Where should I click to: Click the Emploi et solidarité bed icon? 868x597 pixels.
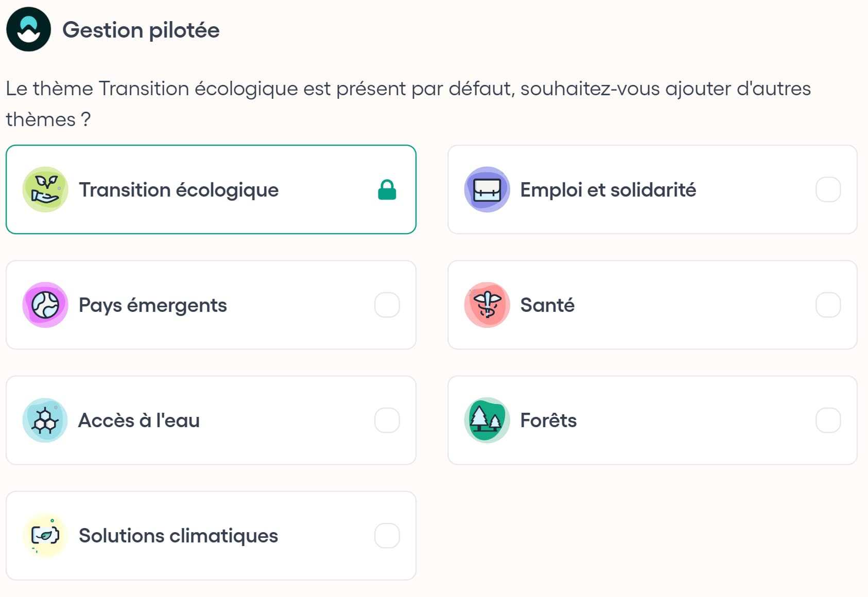487,189
